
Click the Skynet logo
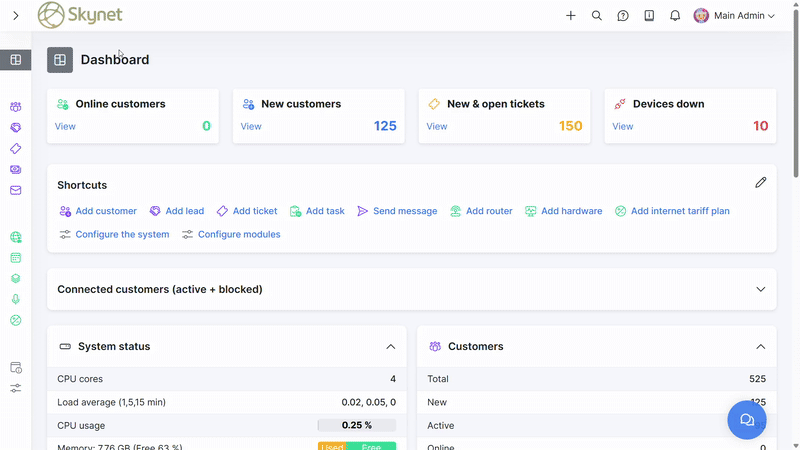80,15
